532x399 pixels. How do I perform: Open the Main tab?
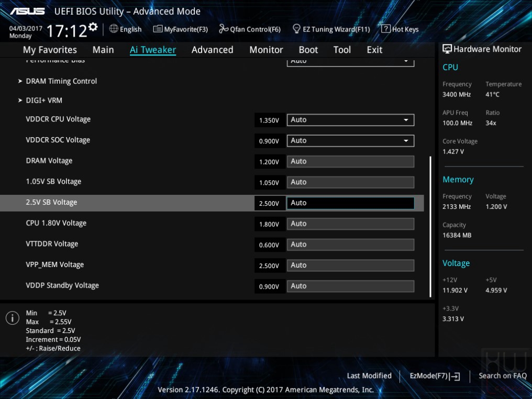click(103, 50)
